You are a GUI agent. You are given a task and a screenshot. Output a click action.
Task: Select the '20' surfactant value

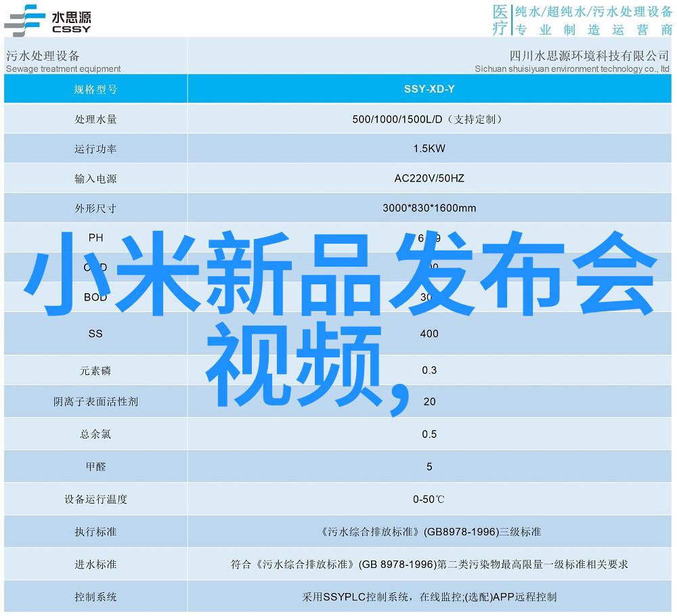pos(429,402)
